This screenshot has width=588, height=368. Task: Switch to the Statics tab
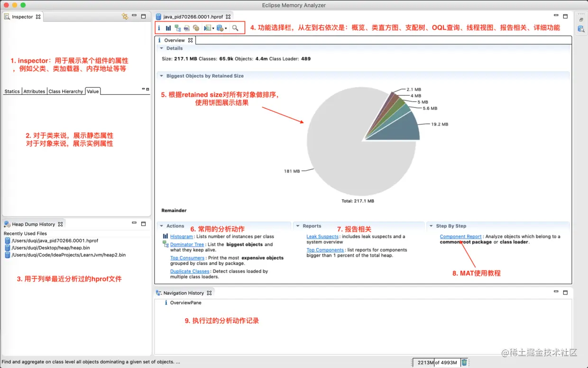click(12, 91)
